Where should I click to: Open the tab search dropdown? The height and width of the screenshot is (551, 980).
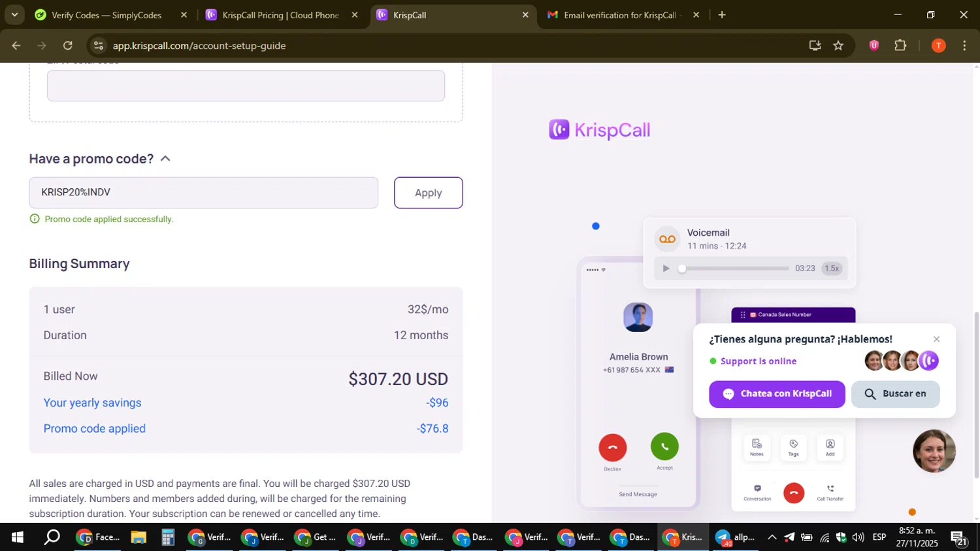coord(14,15)
